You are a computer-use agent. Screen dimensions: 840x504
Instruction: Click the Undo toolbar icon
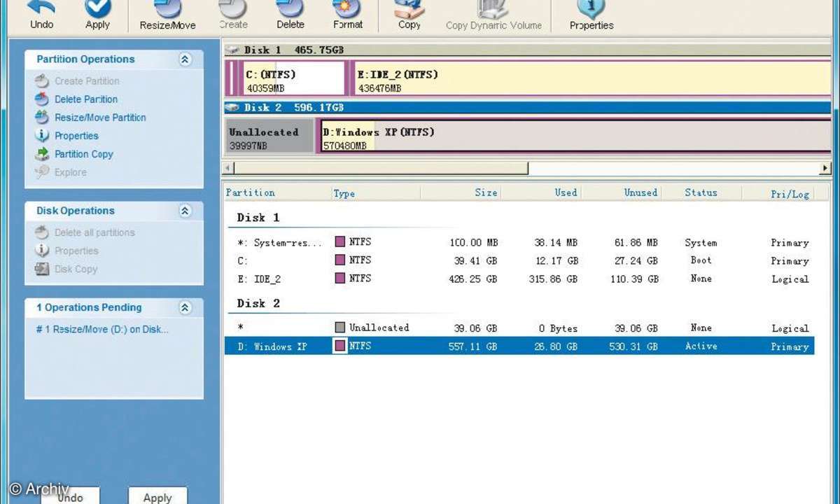(42, 8)
